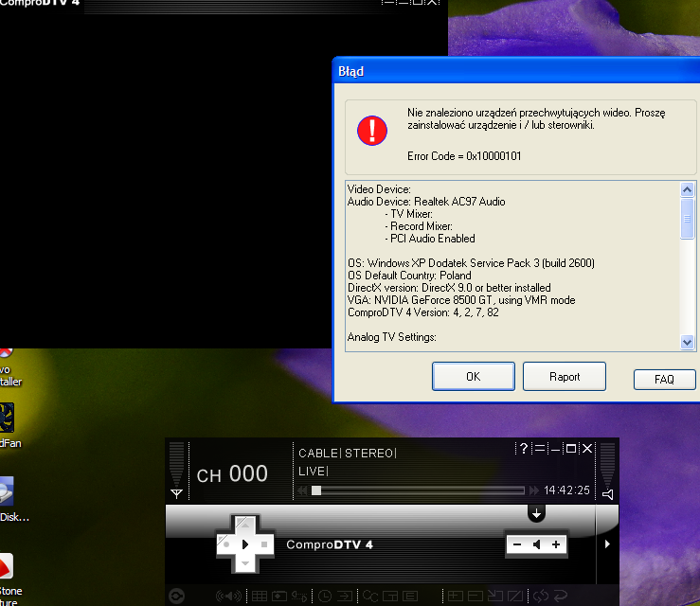Click the diagonal-slash aspect ratio icon
This screenshot has height=606, width=700.
(515, 596)
